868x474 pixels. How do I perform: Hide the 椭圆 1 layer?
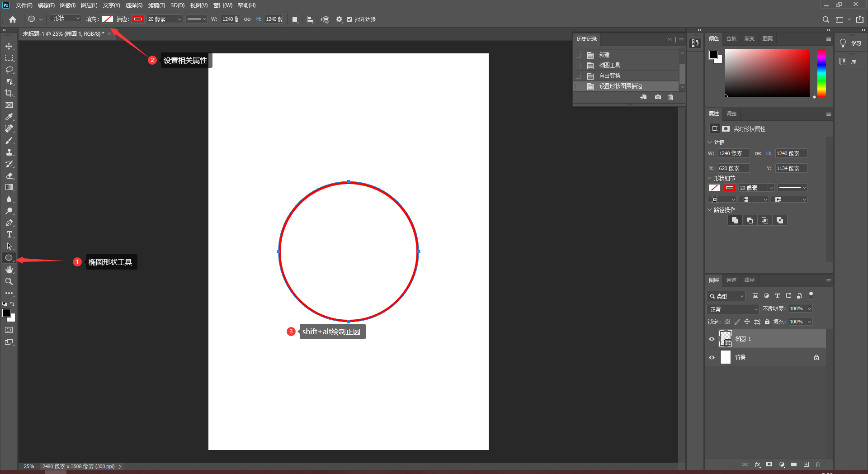click(x=712, y=338)
